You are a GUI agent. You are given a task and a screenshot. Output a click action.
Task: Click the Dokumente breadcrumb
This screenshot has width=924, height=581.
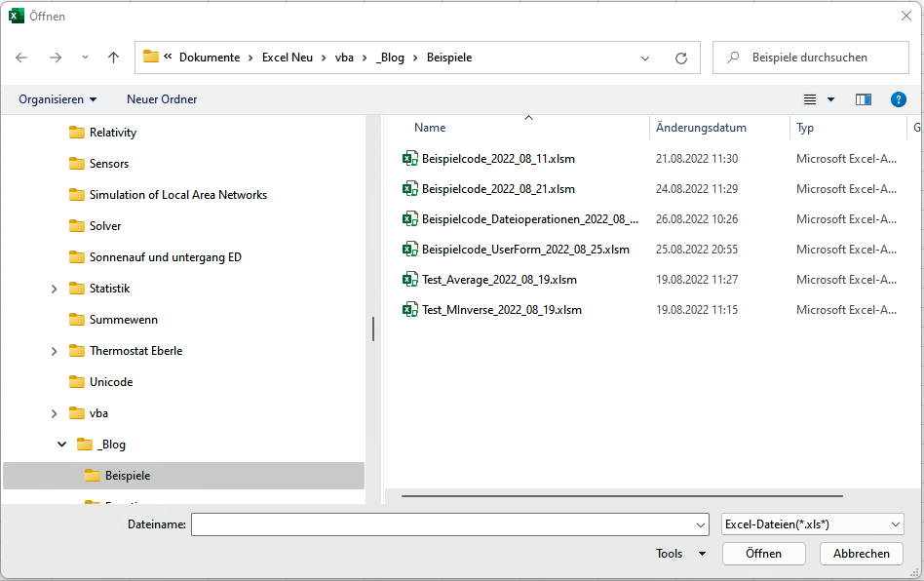210,58
